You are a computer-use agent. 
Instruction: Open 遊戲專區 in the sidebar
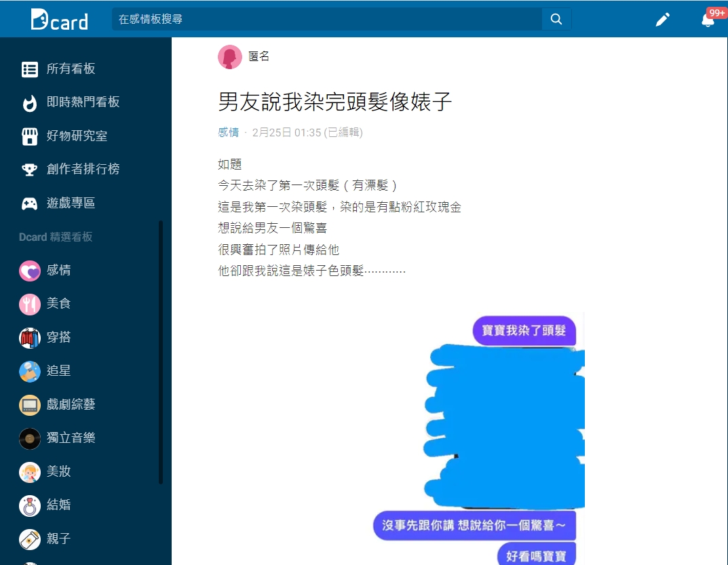71,203
